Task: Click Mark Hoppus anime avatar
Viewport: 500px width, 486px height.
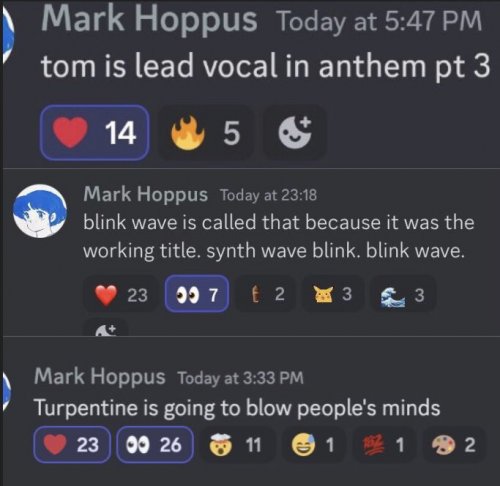Action: click(x=40, y=211)
